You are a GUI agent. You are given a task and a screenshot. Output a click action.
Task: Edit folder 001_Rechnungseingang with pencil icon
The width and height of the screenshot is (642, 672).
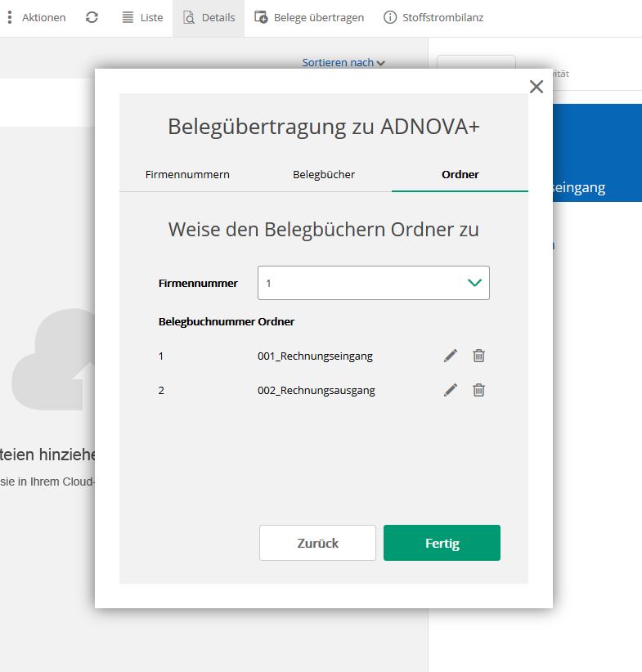[x=451, y=356]
